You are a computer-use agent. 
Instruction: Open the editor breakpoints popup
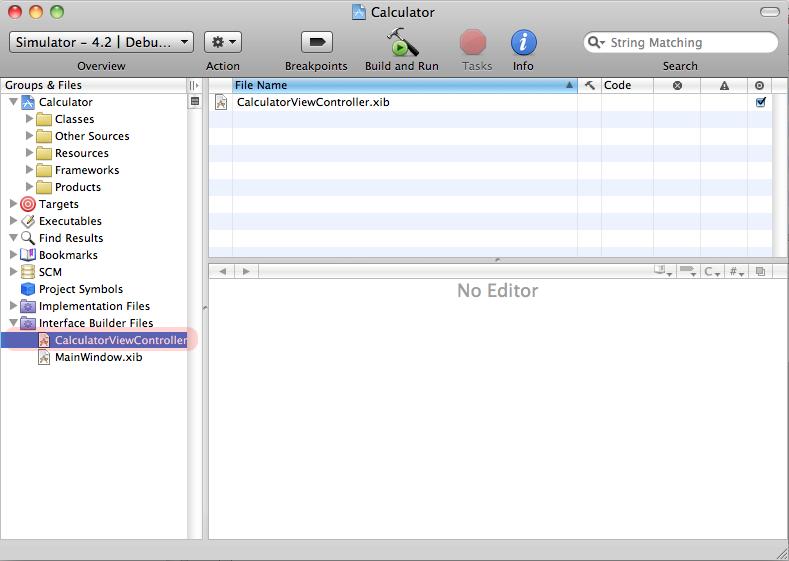click(688, 271)
